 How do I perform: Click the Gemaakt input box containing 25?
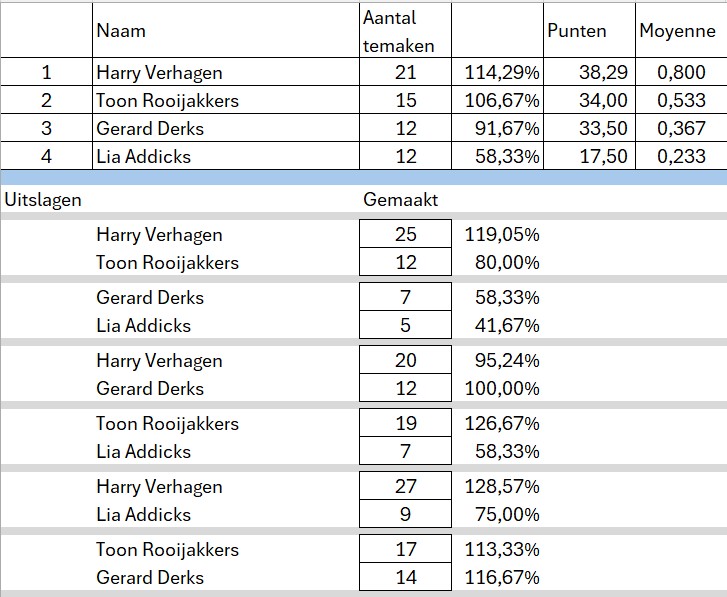[x=405, y=235]
